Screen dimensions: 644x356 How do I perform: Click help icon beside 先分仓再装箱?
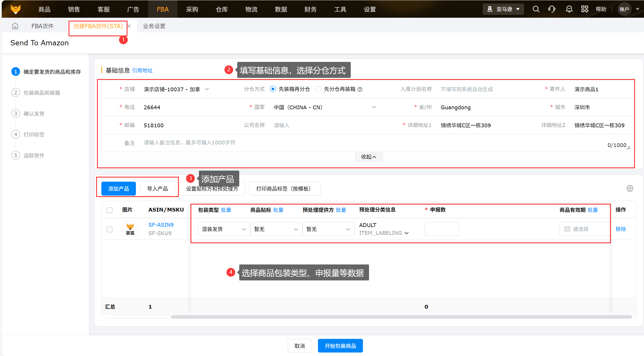coord(360,90)
